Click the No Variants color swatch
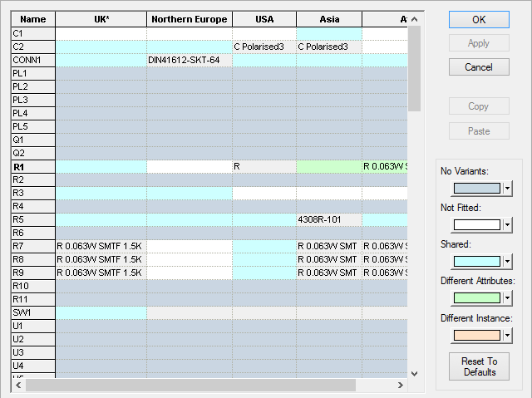This screenshot has height=398, width=532. click(470, 189)
